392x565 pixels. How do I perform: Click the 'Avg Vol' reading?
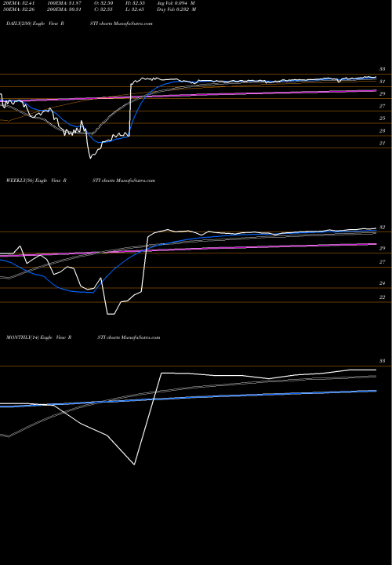click(x=176, y=3)
